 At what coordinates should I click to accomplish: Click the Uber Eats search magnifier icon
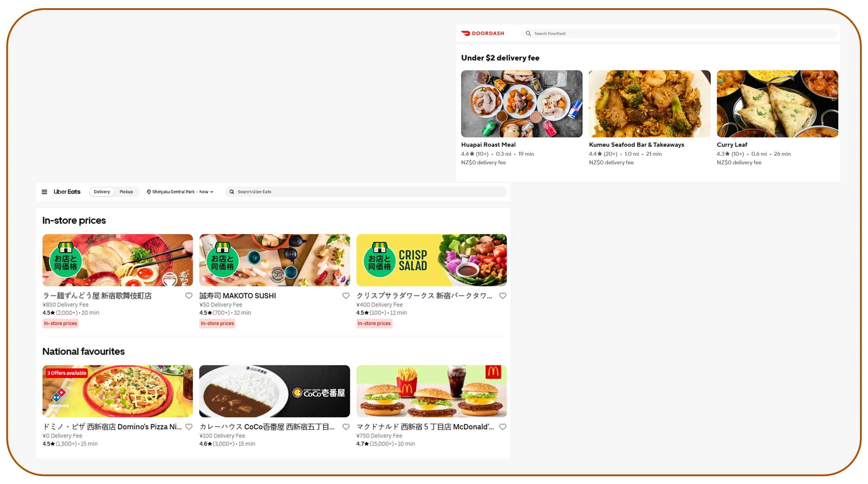pyautogui.click(x=232, y=192)
